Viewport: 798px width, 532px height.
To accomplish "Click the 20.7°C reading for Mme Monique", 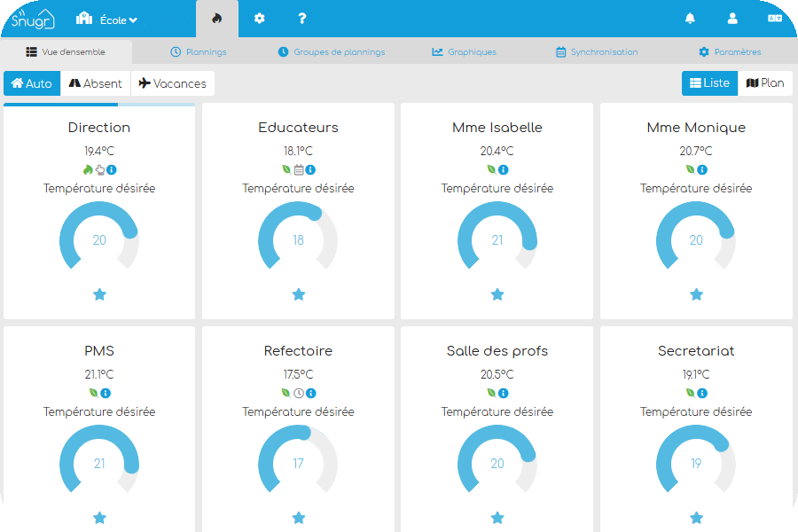I will pos(696,151).
